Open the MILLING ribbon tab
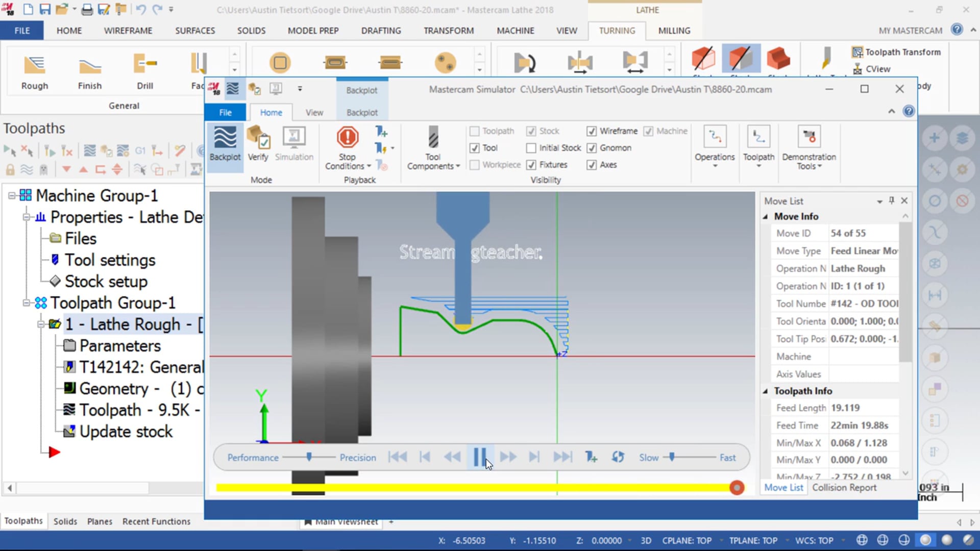 pos(674,30)
